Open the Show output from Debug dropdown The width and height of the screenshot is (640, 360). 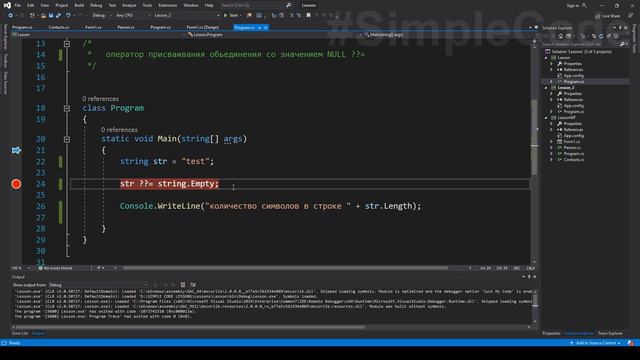[x=98, y=285]
